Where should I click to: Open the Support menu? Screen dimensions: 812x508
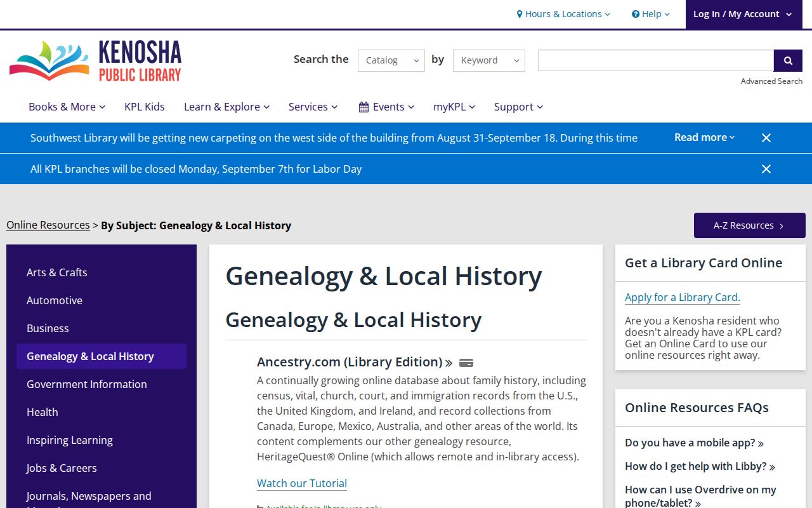(x=518, y=107)
